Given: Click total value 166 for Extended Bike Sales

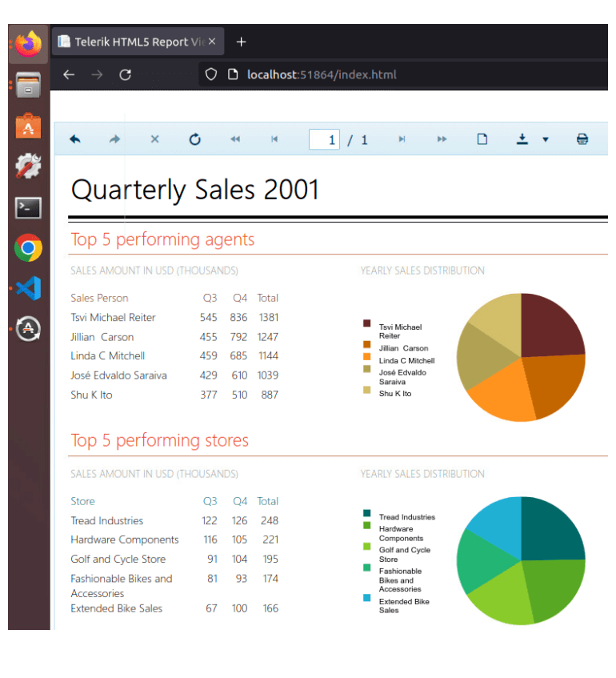Looking at the screenshot, I should click(x=270, y=608).
